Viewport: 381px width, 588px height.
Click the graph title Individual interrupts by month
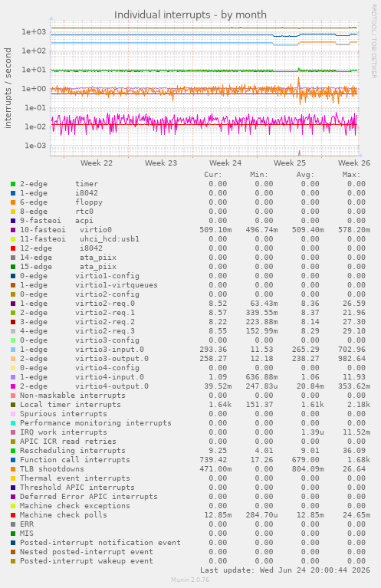coord(190,15)
